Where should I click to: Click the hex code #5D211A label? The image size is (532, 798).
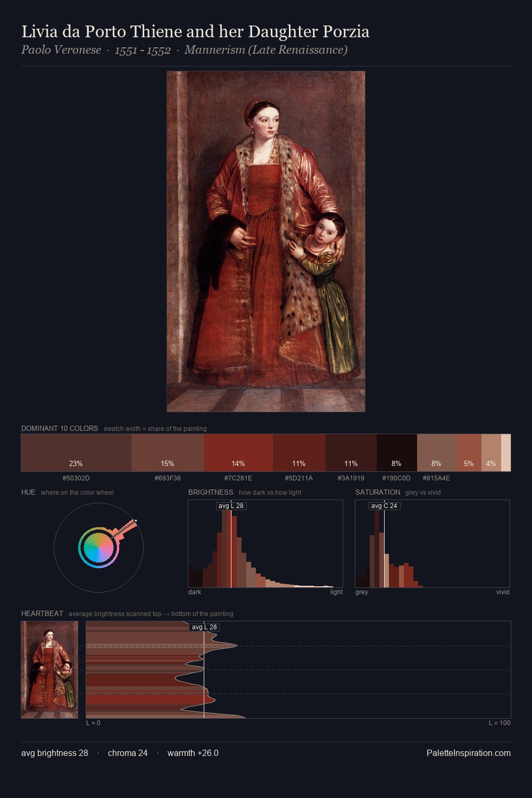(299, 478)
